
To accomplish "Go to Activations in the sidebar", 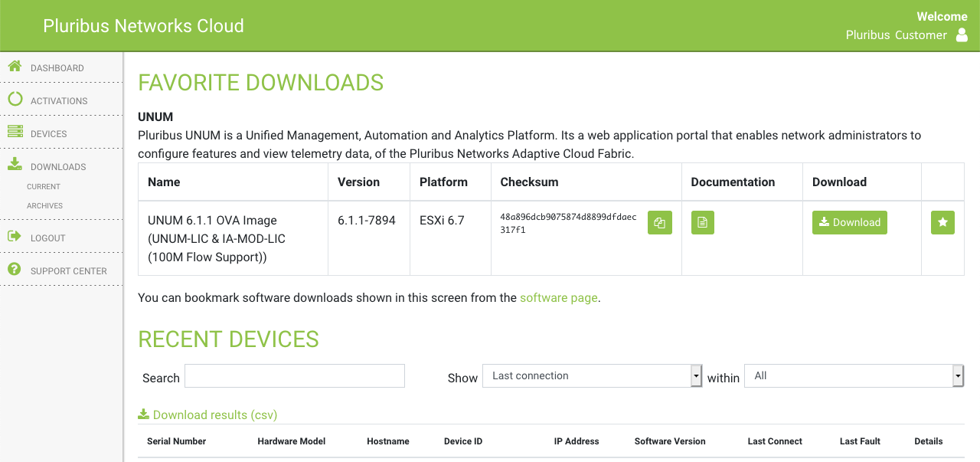I will 59,101.
